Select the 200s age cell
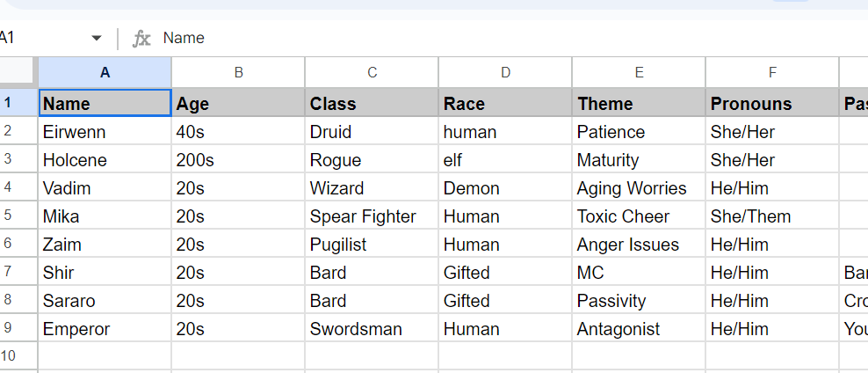 point(238,160)
